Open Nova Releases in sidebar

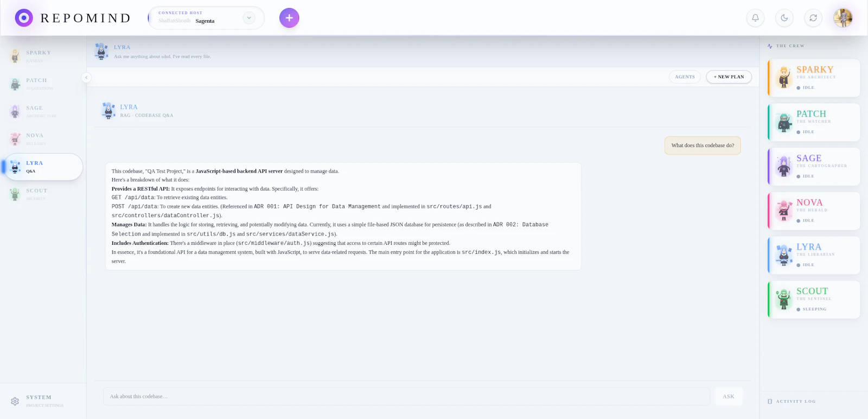click(42, 139)
